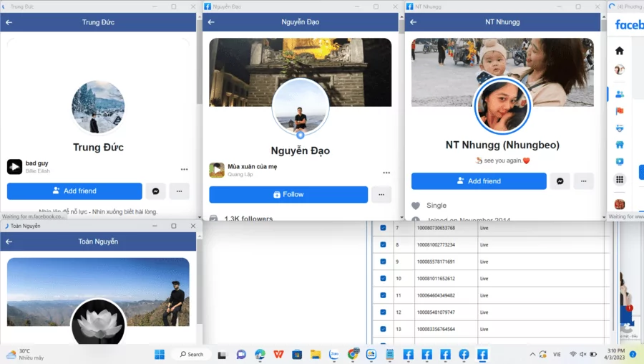Go back in the NT Nhungg window
644x364 pixels.
click(x=413, y=22)
